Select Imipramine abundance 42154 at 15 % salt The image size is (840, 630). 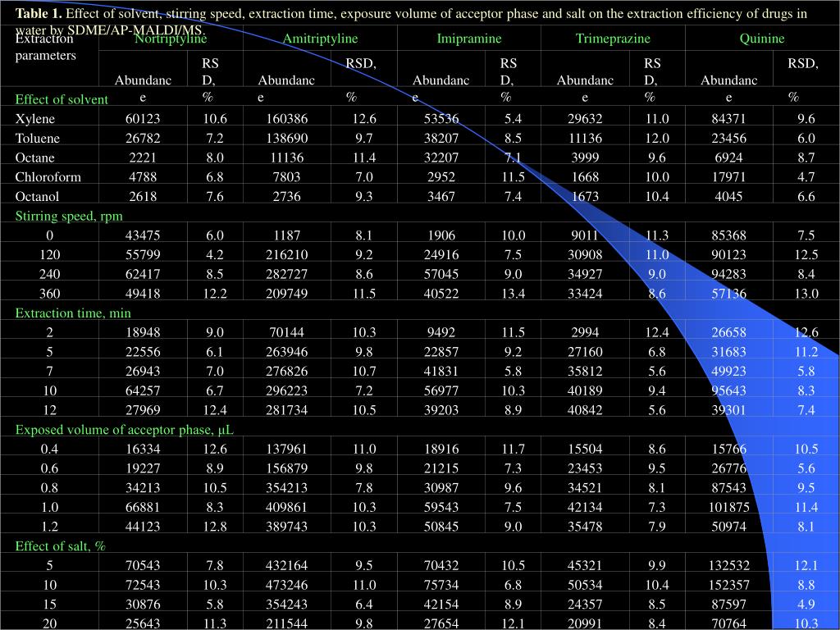441,605
